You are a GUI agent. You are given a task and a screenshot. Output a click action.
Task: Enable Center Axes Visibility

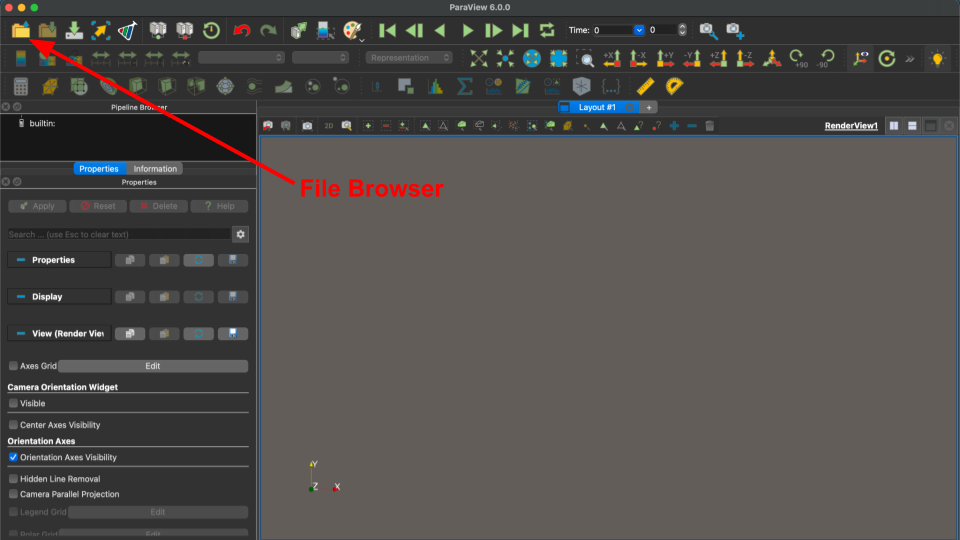click(x=13, y=424)
